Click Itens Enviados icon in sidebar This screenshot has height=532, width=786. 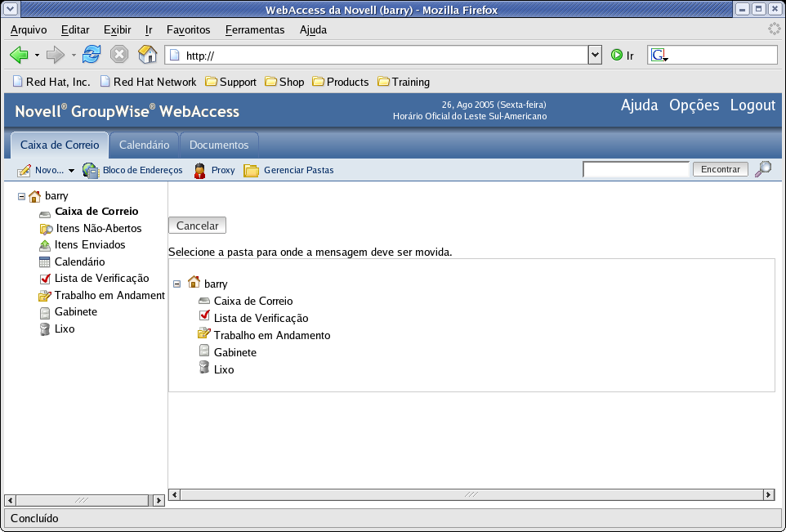(x=45, y=245)
